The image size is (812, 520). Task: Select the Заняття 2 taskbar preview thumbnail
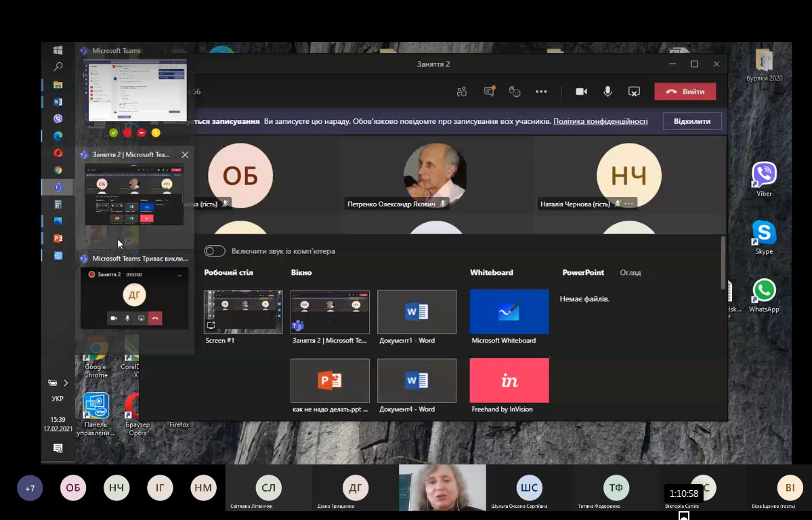click(134, 194)
